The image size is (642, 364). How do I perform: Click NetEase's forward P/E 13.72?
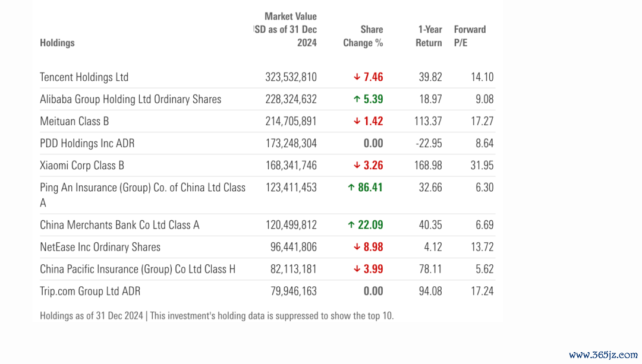click(482, 247)
